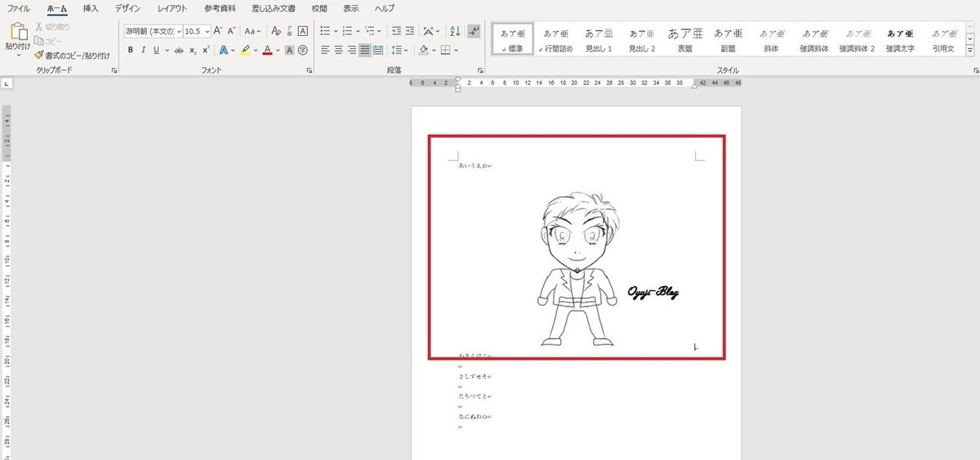Toggle Subscript formatting

click(x=193, y=50)
